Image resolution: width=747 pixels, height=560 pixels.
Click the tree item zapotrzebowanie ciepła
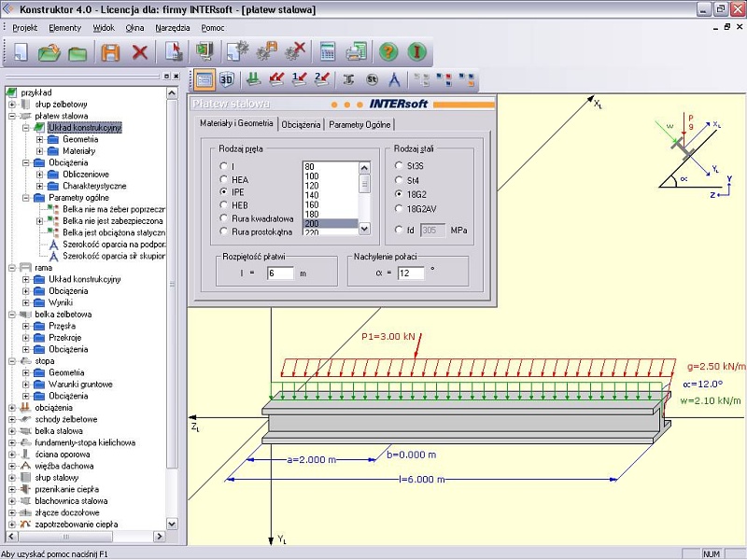(77, 525)
